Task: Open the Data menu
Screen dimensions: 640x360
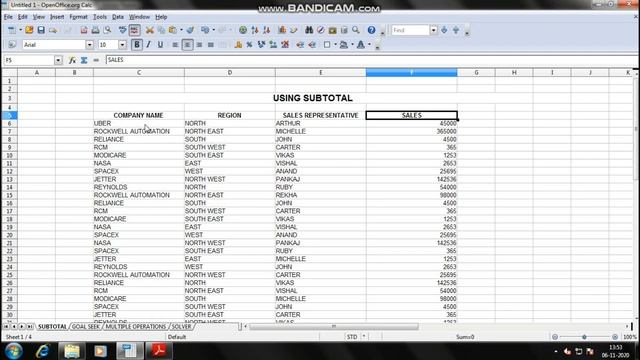Action: (118, 17)
